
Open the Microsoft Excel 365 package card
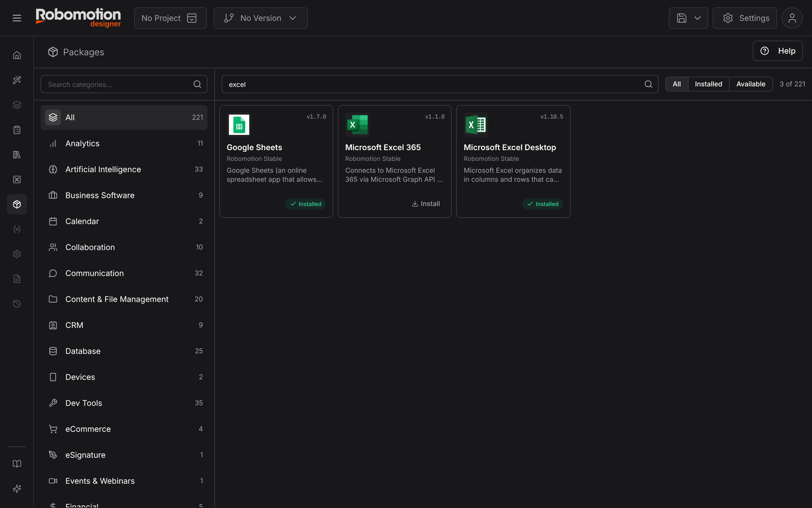click(x=395, y=161)
